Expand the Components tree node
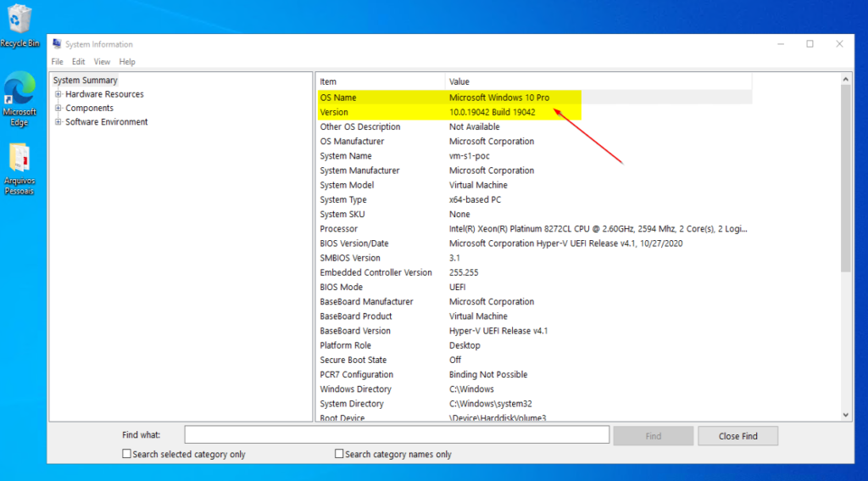Screen dimensions: 868x481 tap(58, 108)
